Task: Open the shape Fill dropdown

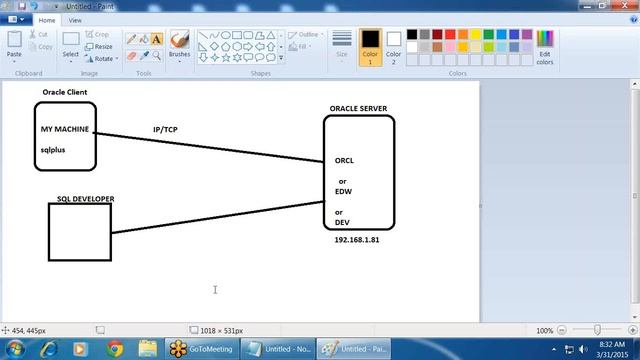Action: pos(300,47)
